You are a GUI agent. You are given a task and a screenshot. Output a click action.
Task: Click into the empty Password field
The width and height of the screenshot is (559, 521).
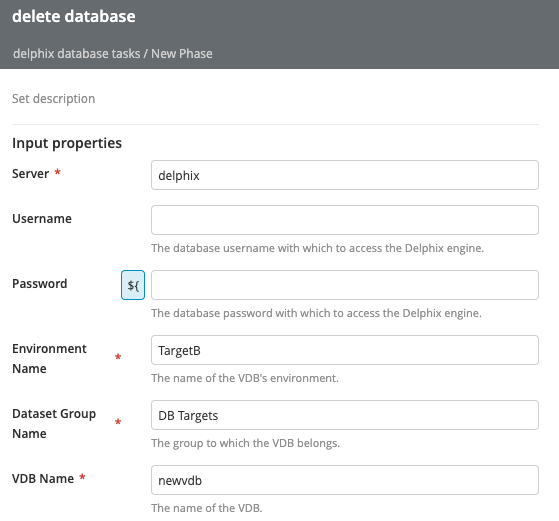click(345, 285)
